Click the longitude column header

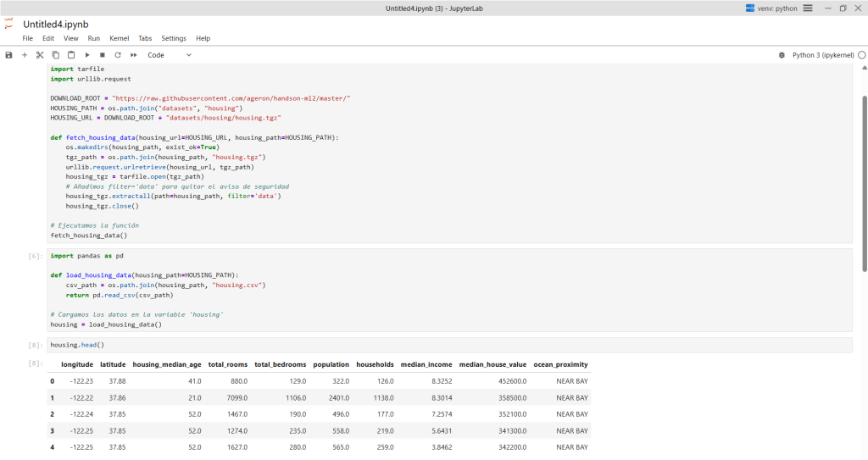click(77, 364)
